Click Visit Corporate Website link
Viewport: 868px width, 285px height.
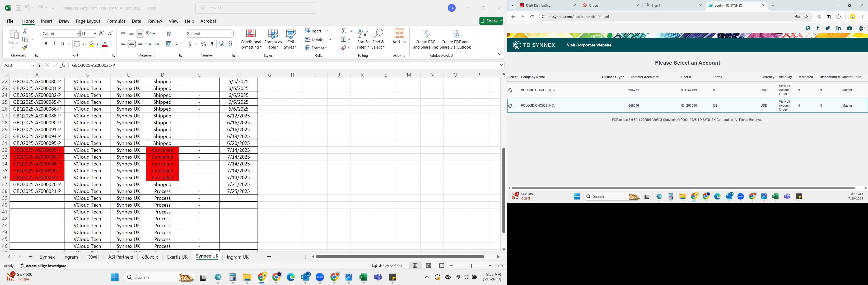click(x=589, y=45)
